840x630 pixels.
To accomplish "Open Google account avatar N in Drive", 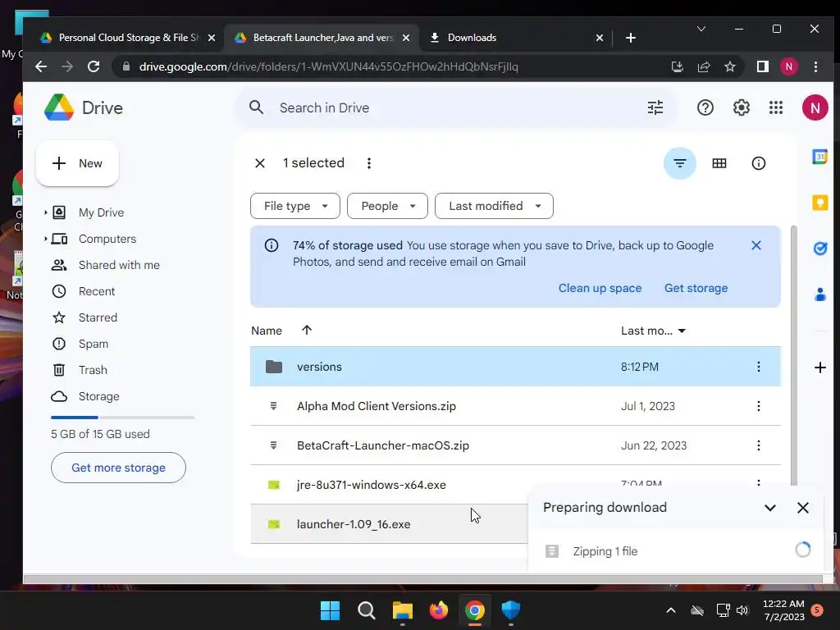I will pos(815,107).
